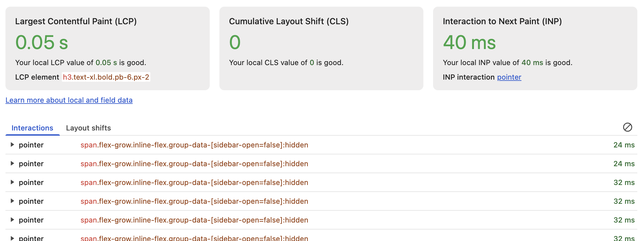This screenshot has width=644, height=241.
Task: Expand the second pointer interaction row
Action: [12, 163]
